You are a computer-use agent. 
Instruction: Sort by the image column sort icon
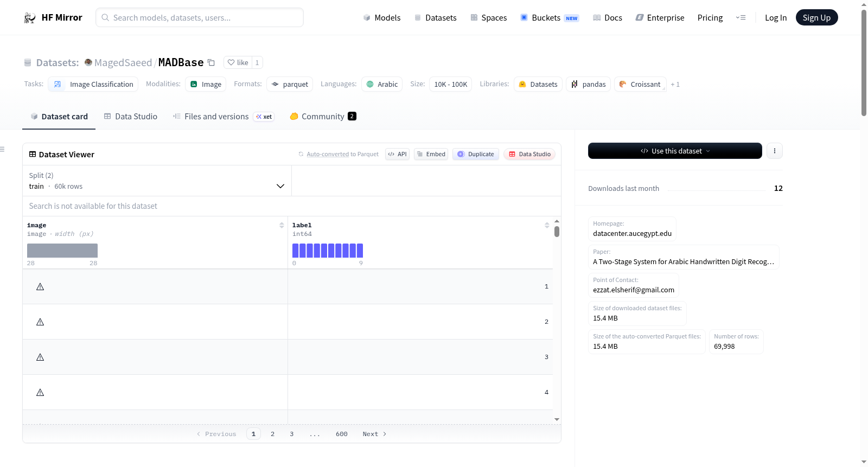[282, 225]
